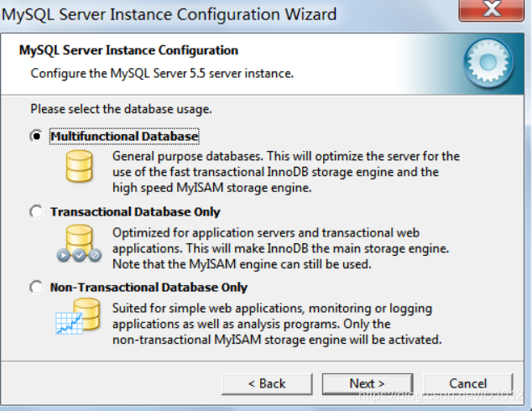Choose the Transactional Database Only radio button
Screen dimensions: 532x411
pyautogui.click(x=36, y=211)
